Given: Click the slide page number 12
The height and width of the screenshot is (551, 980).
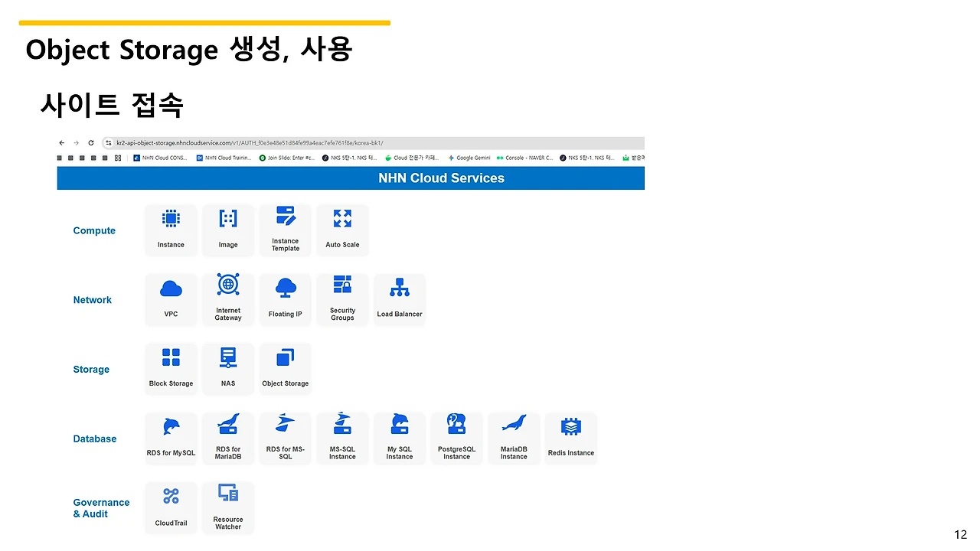Looking at the screenshot, I should [x=961, y=535].
